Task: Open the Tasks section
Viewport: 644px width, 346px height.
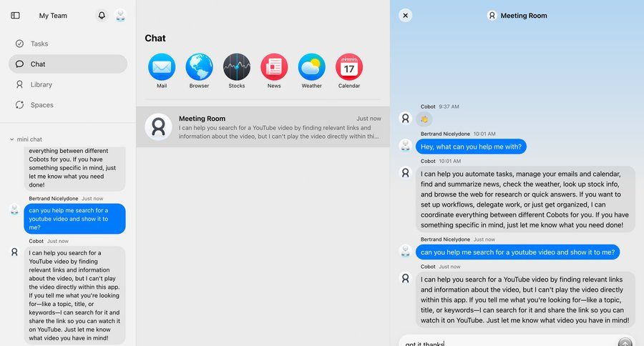Action: coord(68,44)
